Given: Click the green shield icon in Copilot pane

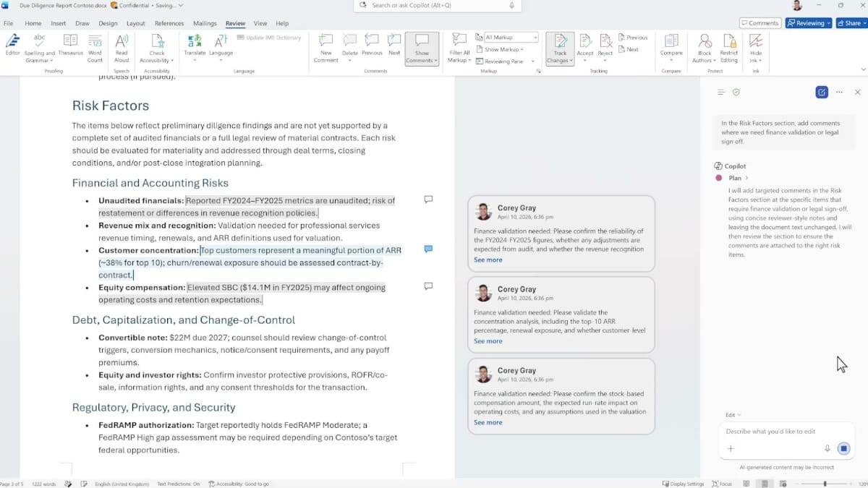Looking at the screenshot, I should point(736,92).
